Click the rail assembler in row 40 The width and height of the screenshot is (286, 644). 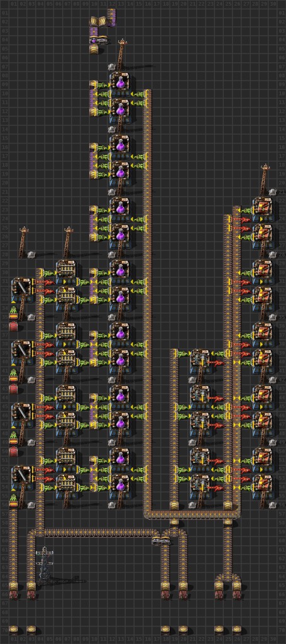pyautogui.click(x=66, y=360)
